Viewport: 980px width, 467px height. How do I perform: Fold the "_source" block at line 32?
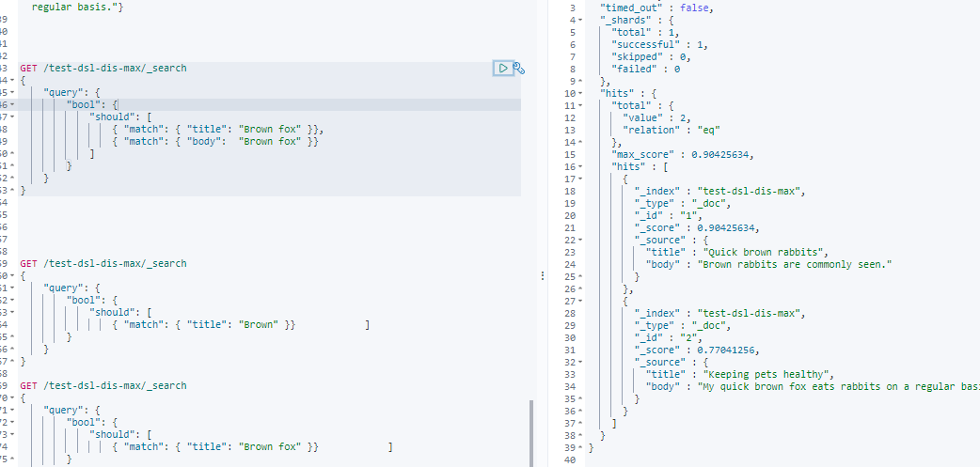pyautogui.click(x=582, y=363)
